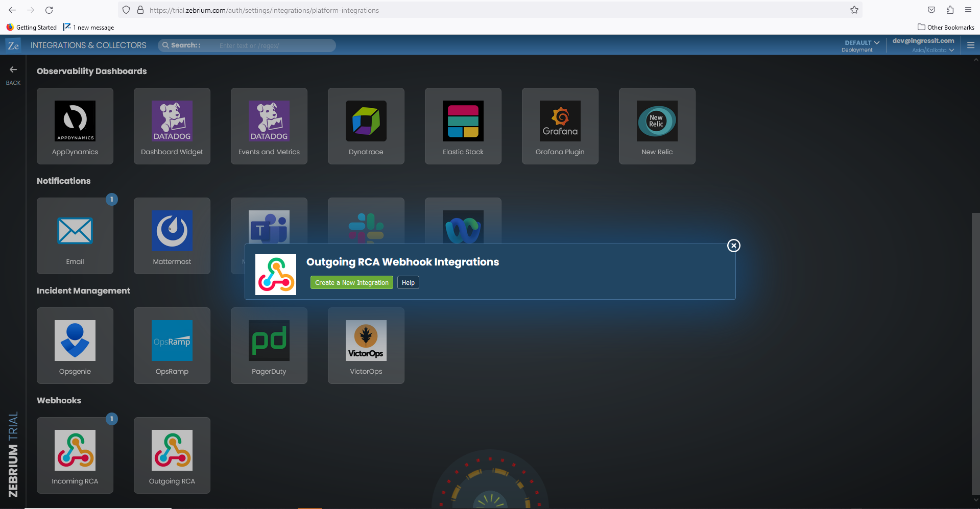Viewport: 980px width, 509px height.
Task: Open the VictorOps integration tile
Action: tap(366, 346)
